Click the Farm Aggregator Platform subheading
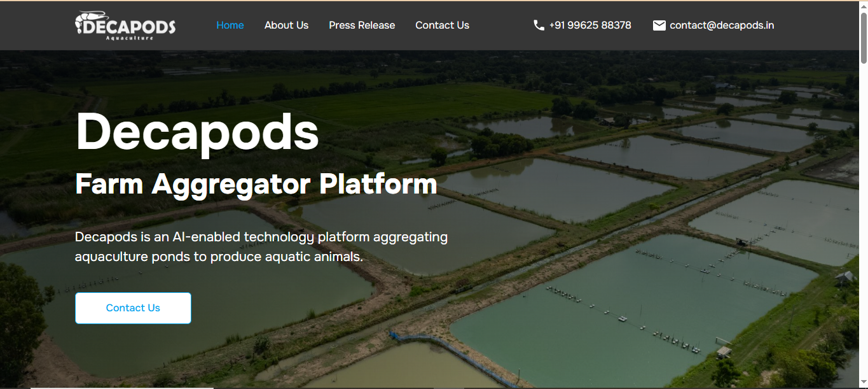The height and width of the screenshot is (389, 868). click(256, 185)
